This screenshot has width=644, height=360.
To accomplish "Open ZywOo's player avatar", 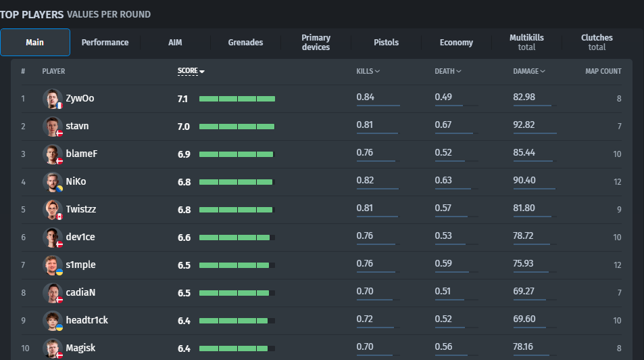I will click(53, 99).
